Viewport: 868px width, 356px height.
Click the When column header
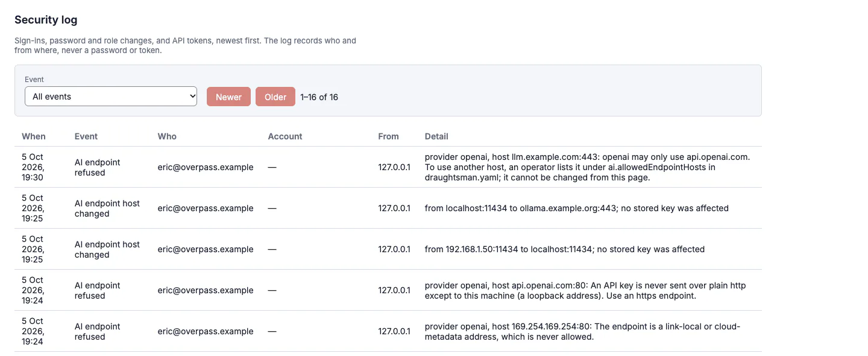point(34,136)
